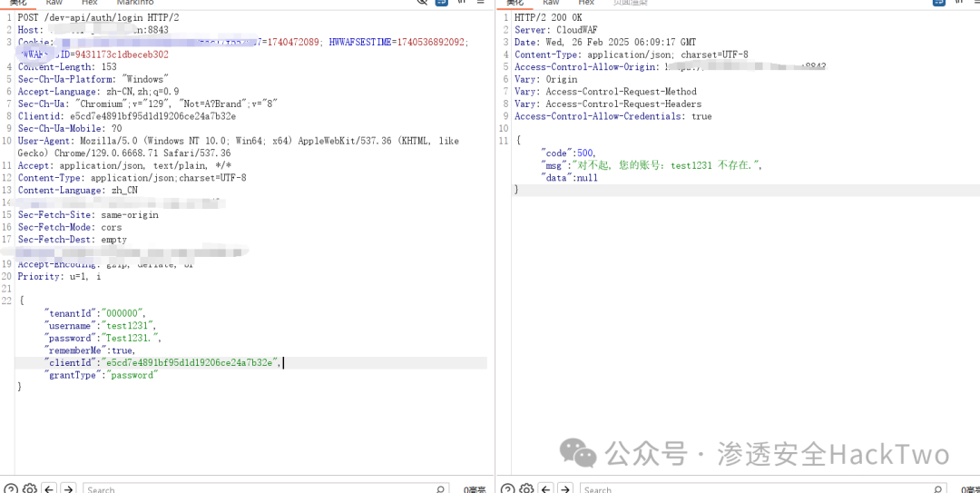Click the "password":"Test1231." JSON line
The width and height of the screenshot is (980, 493).
tap(103, 338)
